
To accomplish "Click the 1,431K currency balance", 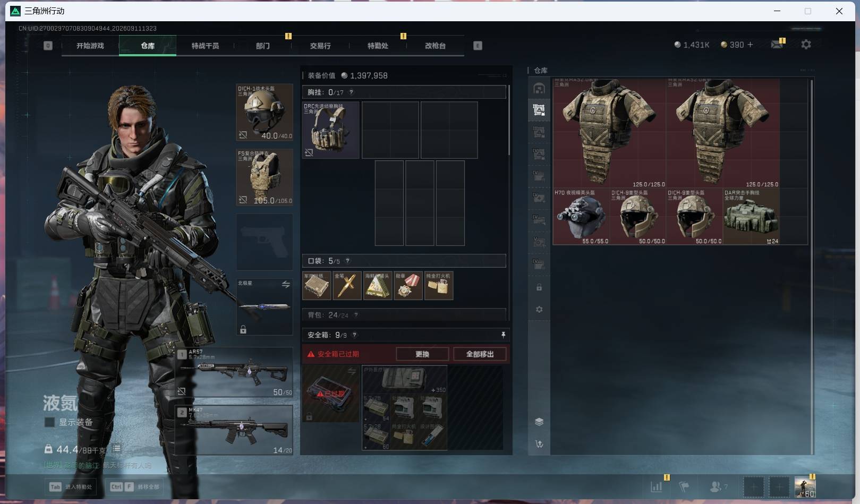I will pos(692,45).
